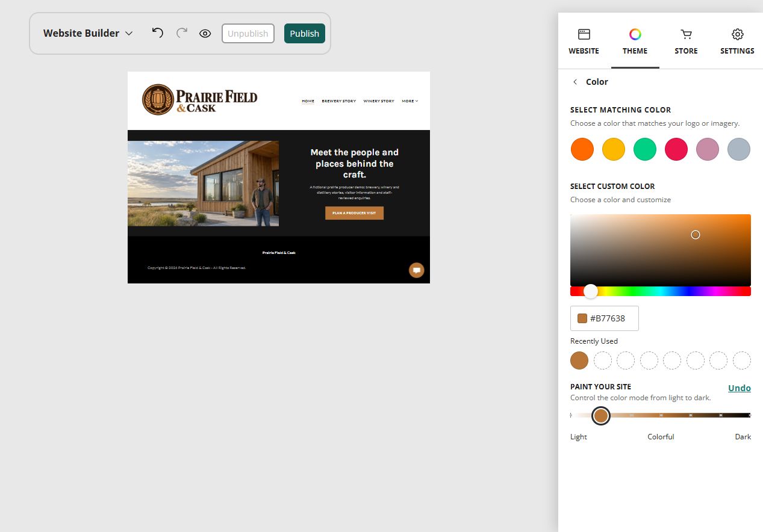Select the crimson red matching color swatch

[x=676, y=149]
